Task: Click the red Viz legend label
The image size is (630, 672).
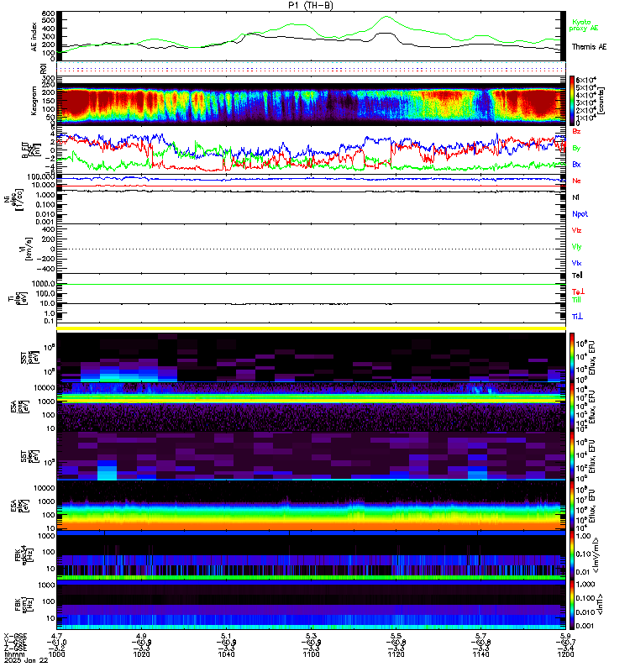Action: coord(576,230)
